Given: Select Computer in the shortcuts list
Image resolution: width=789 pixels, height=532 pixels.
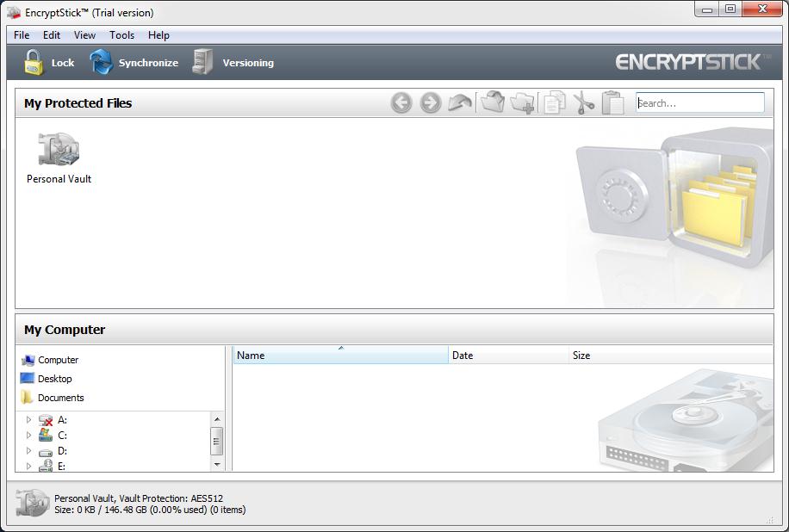Looking at the screenshot, I should pos(59,360).
